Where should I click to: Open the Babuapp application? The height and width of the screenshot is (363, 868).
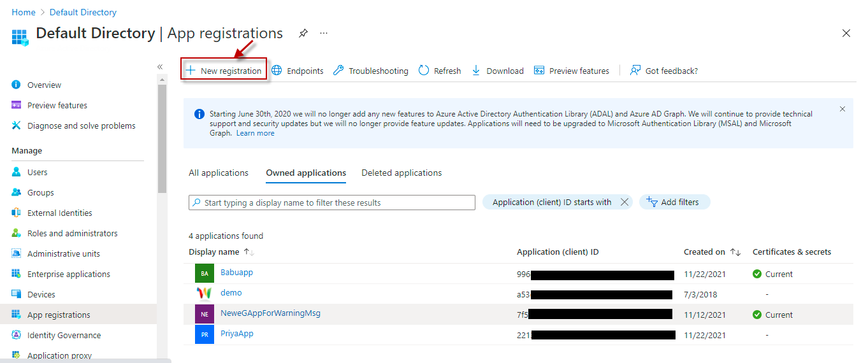coord(236,272)
